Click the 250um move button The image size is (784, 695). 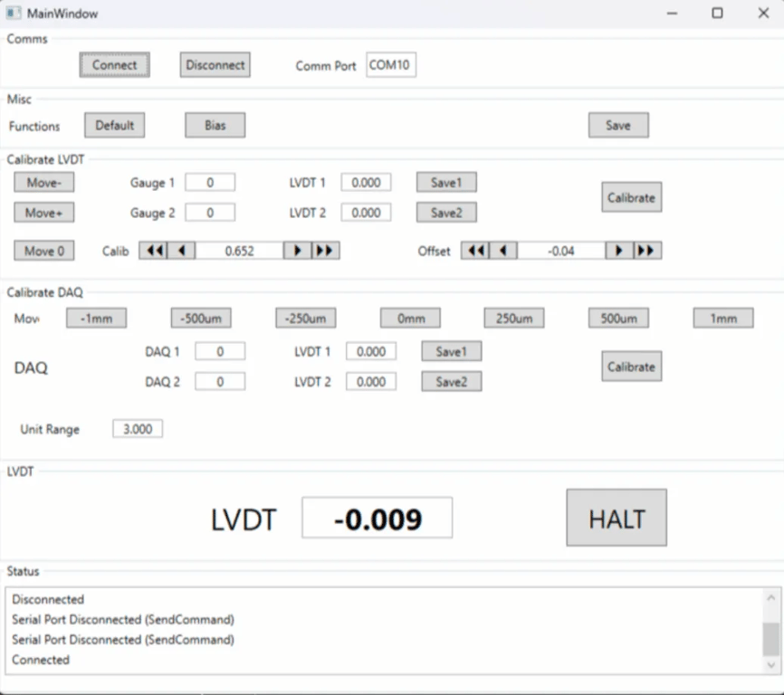[x=514, y=319]
